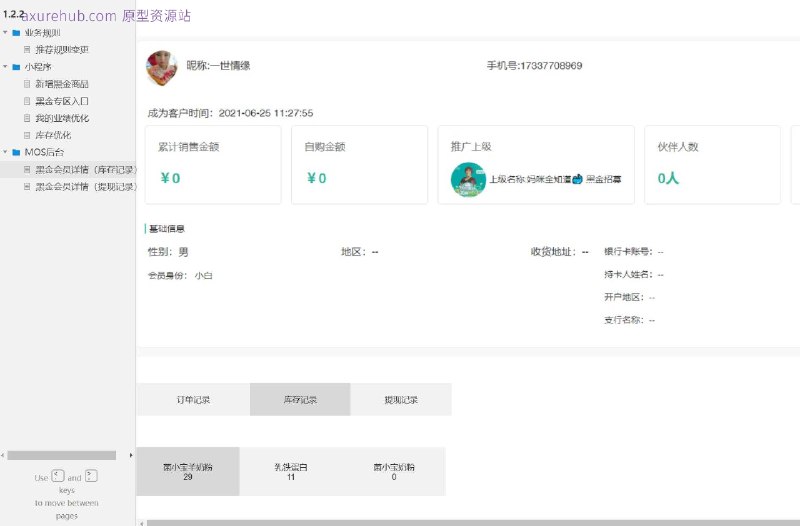Click the bottom page horizontal scrollbar
800x526 pixels.
[x=473, y=523]
